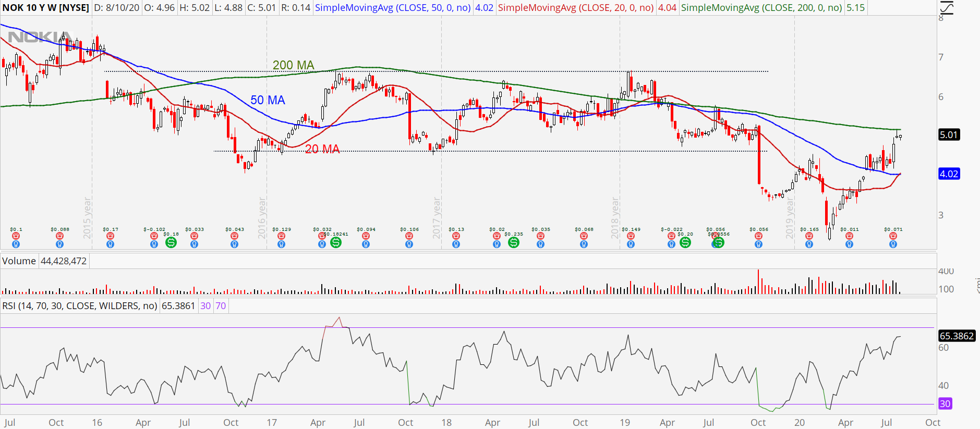
Task: Click the "16" year label on the time axis
Action: tap(97, 422)
